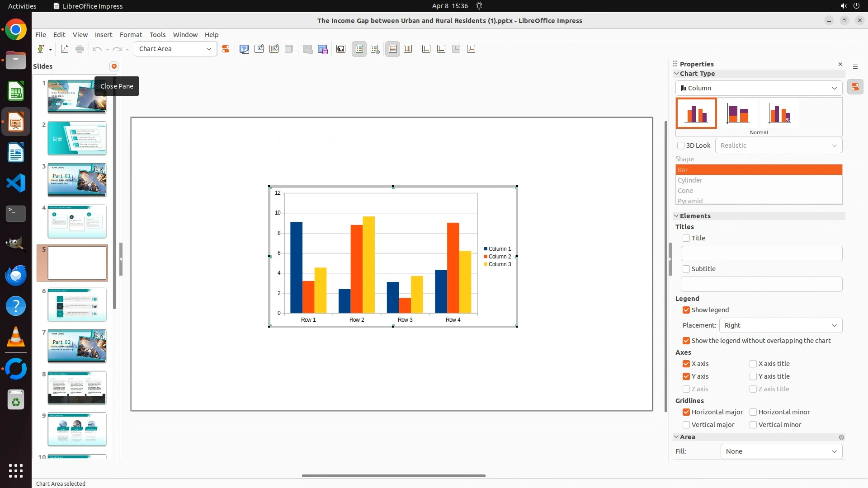Open the Chart Type toolbar icon
Screen dimensions: 868x488
pyautogui.click(x=244, y=49)
